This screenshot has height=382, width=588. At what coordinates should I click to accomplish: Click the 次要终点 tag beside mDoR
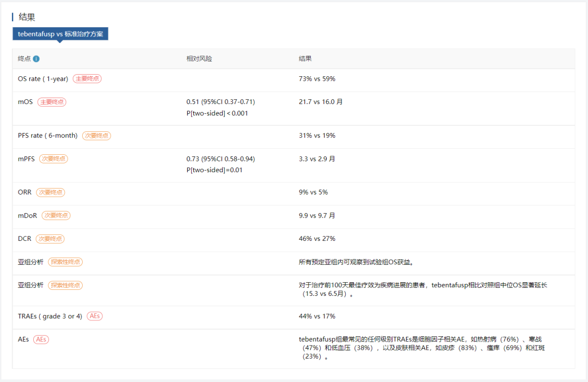pyautogui.click(x=56, y=215)
